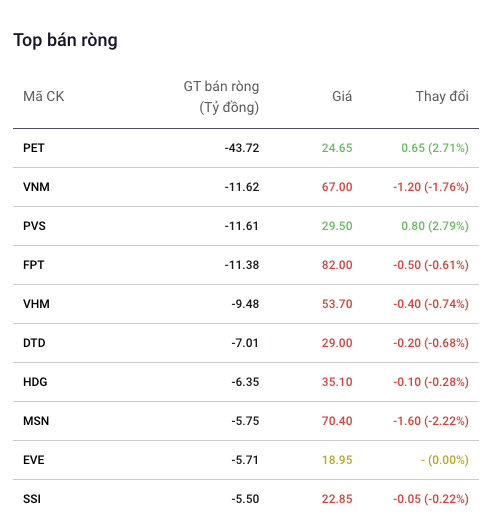Click the HDG ticker

point(35,382)
